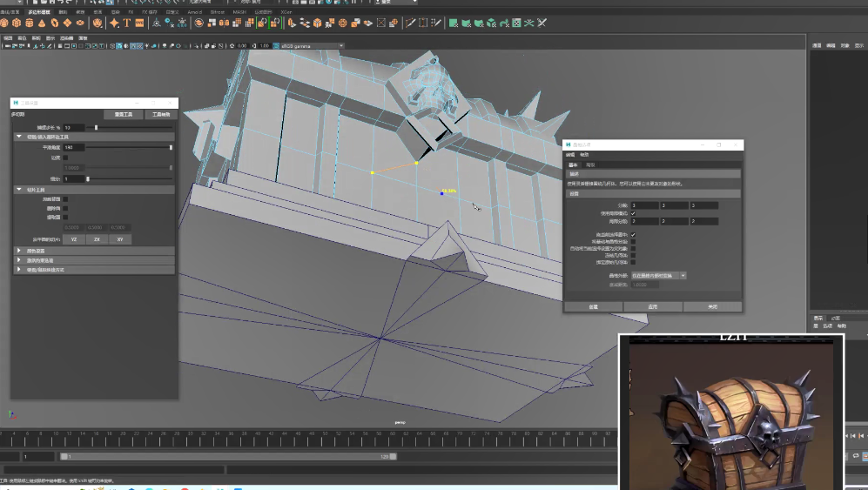
Task: Click the polygon cylinder shelf icon
Action: [x=30, y=23]
